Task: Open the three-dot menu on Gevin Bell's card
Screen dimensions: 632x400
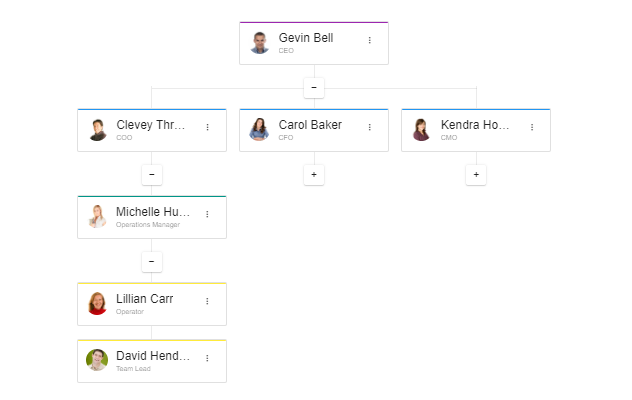Action: click(x=369, y=41)
